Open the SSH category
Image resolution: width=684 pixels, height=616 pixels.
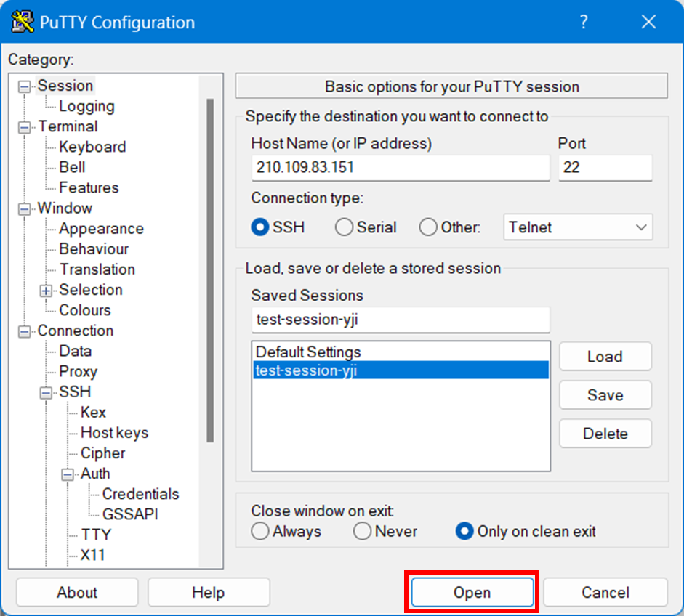[x=75, y=392]
